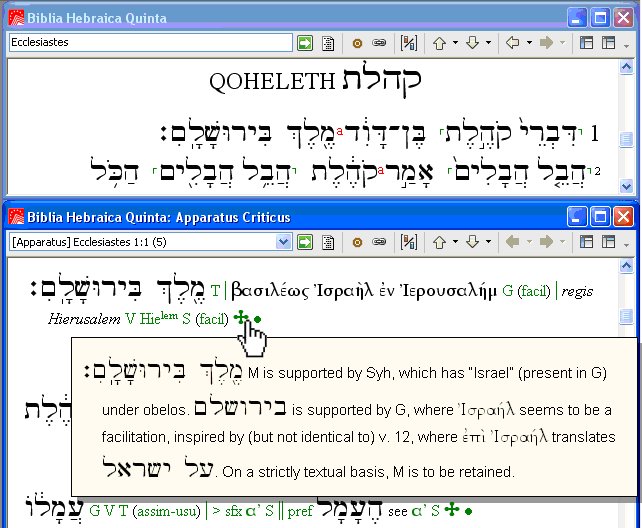The image size is (642, 528).
Task: Open the toolbar options dropdown at the end of the Apparatus Criticus toolbar
Action: click(x=626, y=245)
